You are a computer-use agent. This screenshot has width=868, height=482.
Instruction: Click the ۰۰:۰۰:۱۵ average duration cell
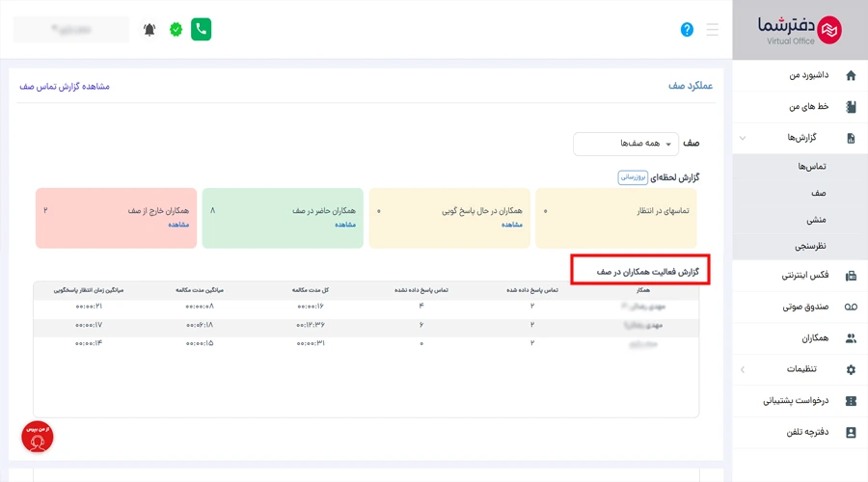tap(200, 343)
